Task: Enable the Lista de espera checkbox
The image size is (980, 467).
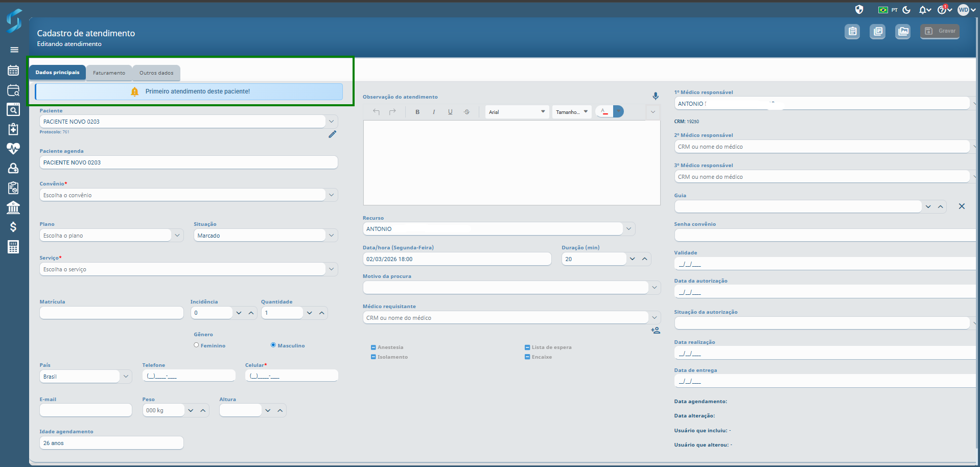Action: coord(527,347)
